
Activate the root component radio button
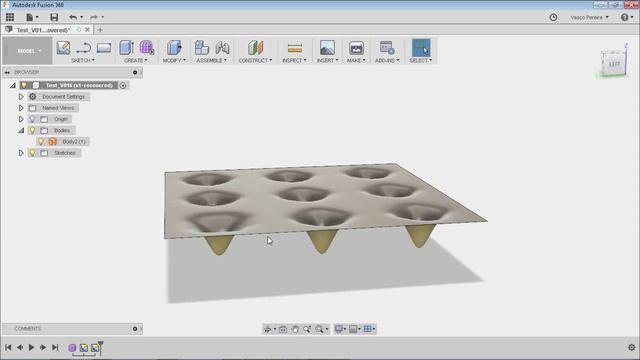point(123,85)
